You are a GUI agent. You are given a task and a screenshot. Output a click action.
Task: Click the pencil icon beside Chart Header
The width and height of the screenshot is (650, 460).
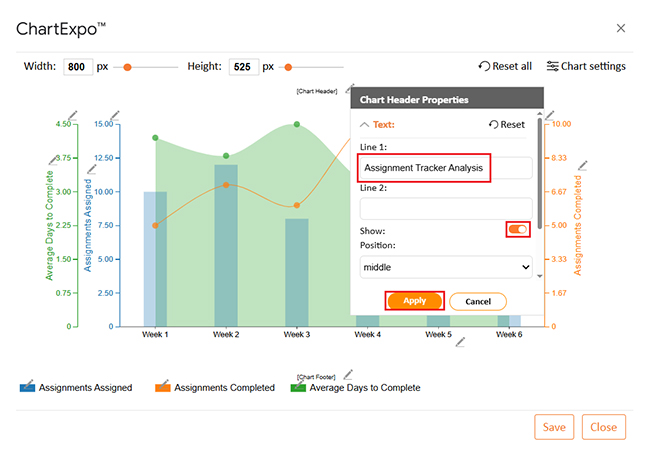pos(348,89)
